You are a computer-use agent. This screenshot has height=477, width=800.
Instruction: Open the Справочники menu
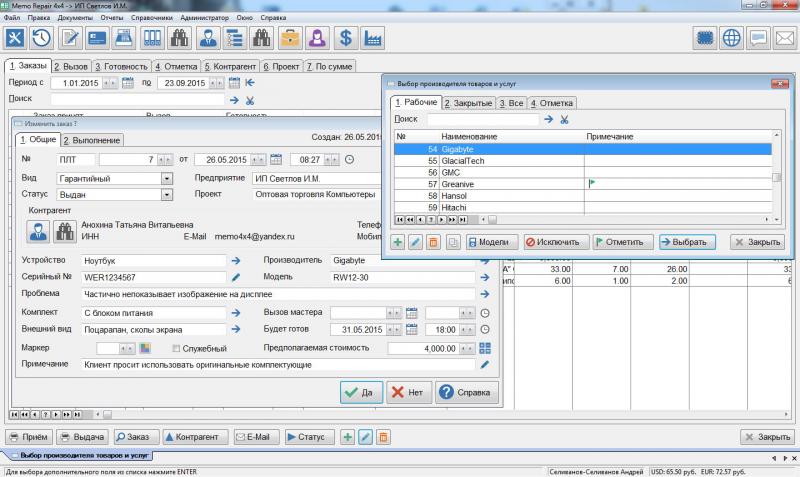tap(152, 17)
